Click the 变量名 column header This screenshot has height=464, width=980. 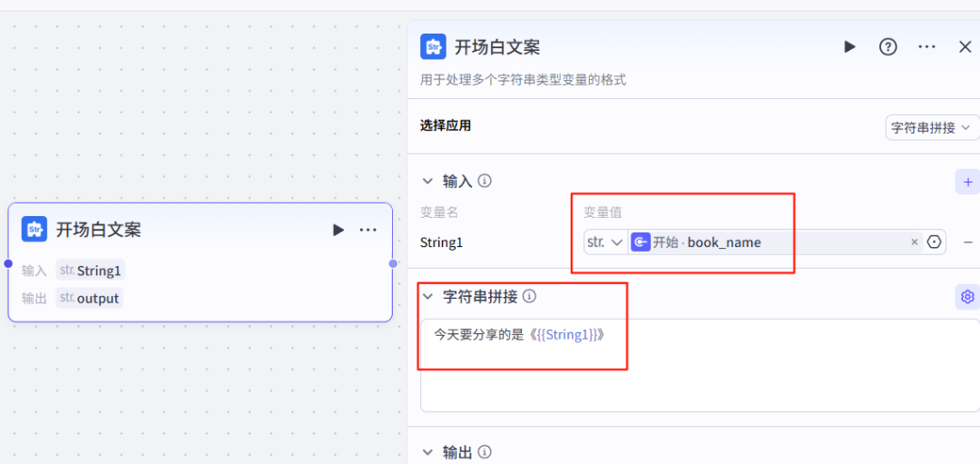pyautogui.click(x=439, y=212)
